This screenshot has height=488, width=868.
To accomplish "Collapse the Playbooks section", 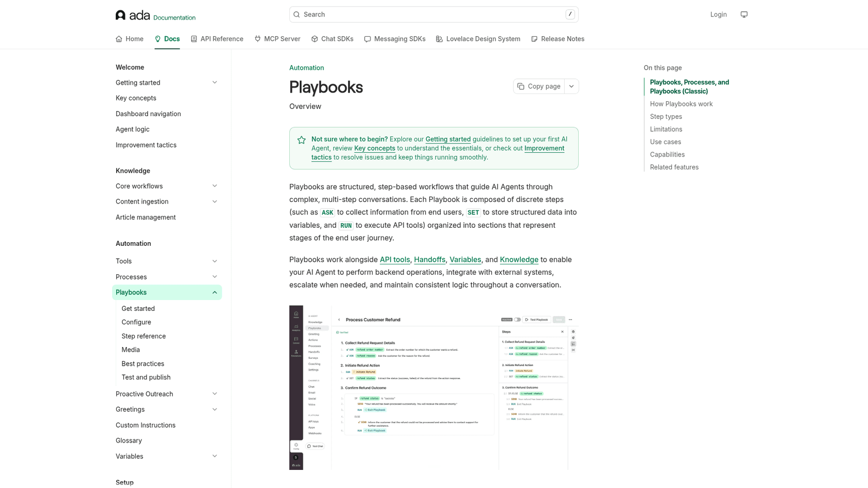I will pos(214,292).
